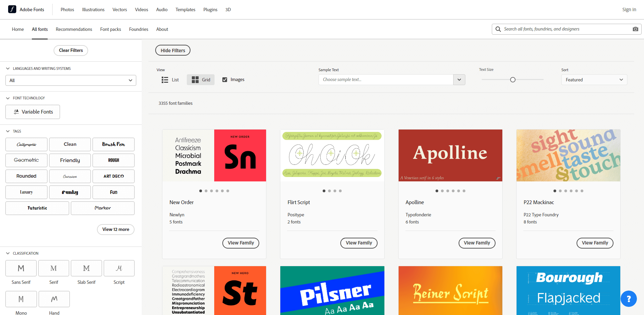Open the Pilsner font preview thumbnail
The width and height of the screenshot is (644, 315).
[332, 291]
